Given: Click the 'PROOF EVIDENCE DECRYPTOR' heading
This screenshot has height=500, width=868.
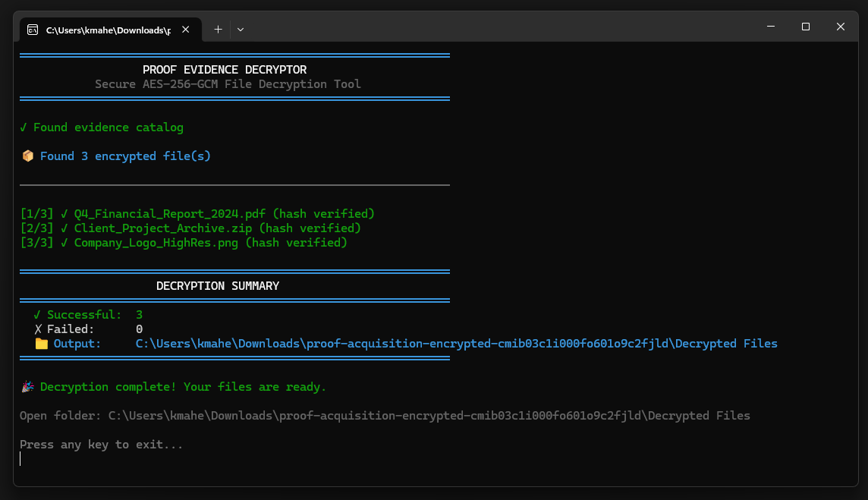Looking at the screenshot, I should [x=224, y=70].
